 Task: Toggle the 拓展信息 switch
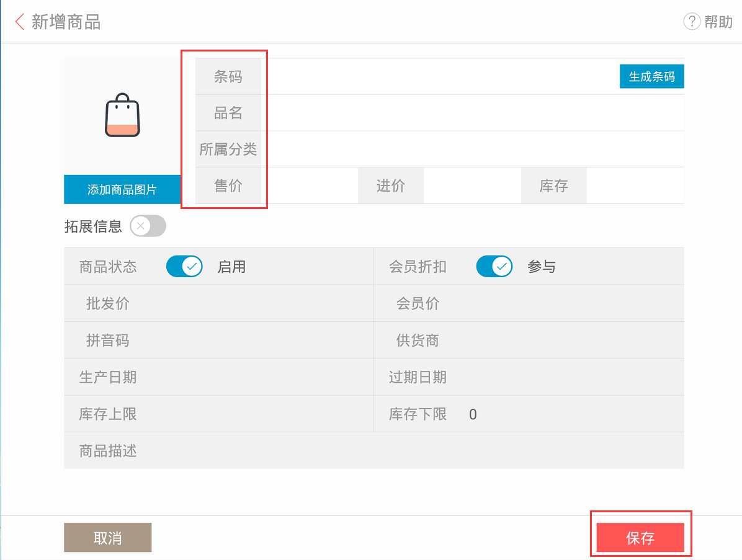(x=148, y=226)
